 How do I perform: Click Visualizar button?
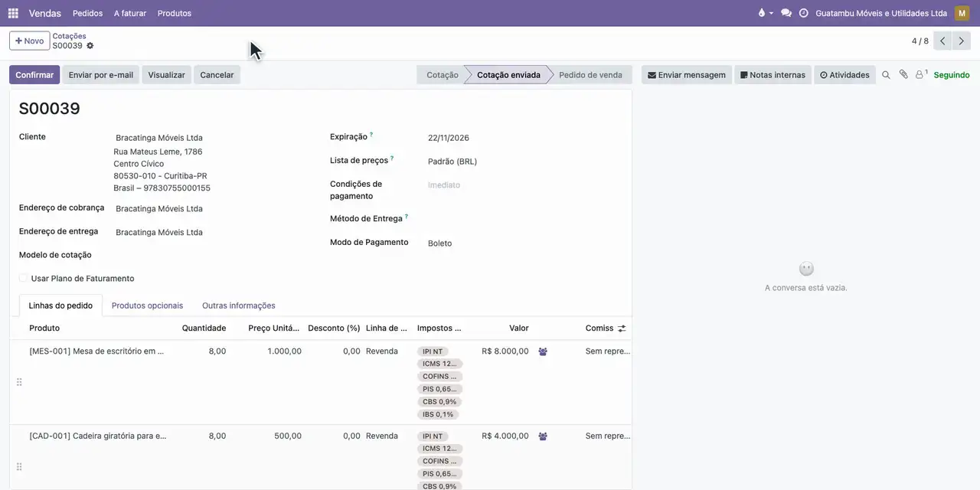[x=167, y=75]
